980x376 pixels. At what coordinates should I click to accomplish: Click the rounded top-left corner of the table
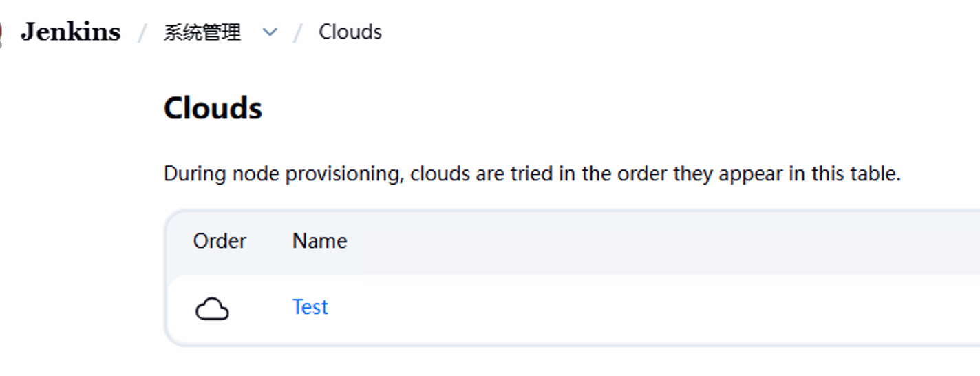pos(172,216)
